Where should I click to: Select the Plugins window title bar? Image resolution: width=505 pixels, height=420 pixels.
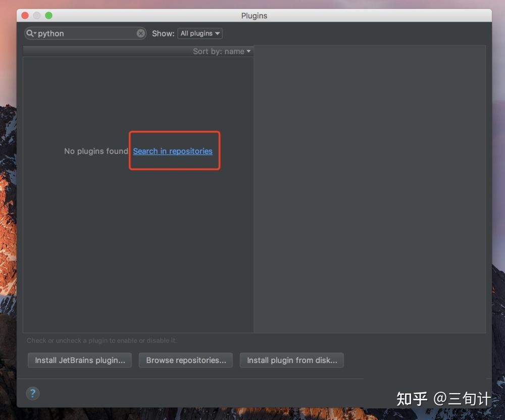click(254, 16)
